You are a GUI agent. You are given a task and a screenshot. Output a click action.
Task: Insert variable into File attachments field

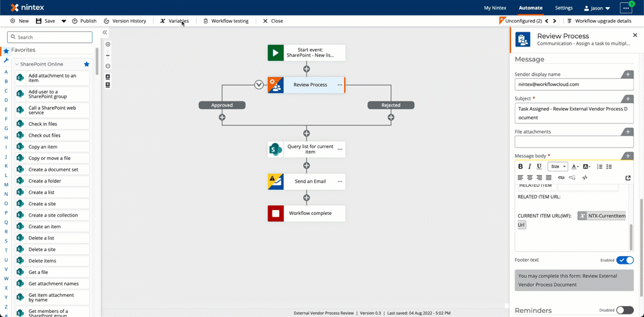[627, 131]
